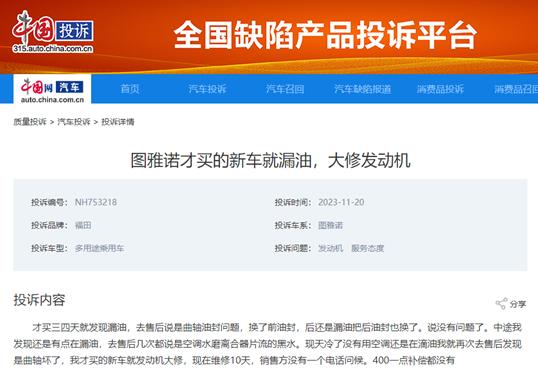This screenshot has width=538, height=370.
Task: Click the complaint title heading
Action: coord(270,161)
